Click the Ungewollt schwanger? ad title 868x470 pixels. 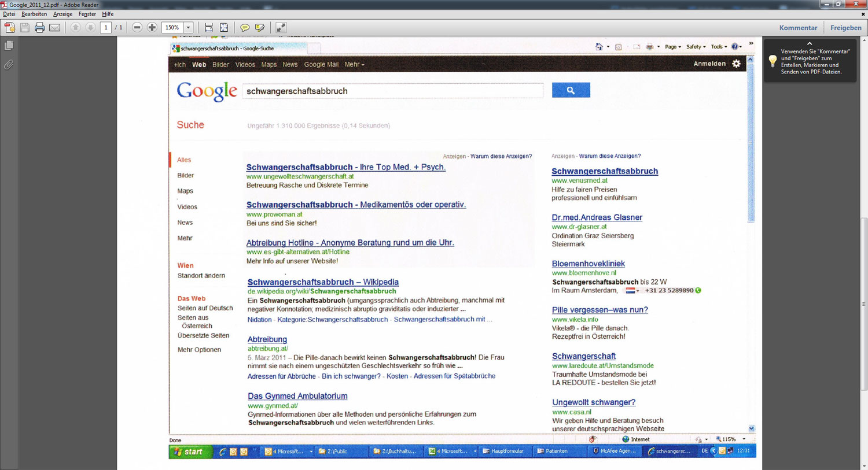tap(594, 402)
